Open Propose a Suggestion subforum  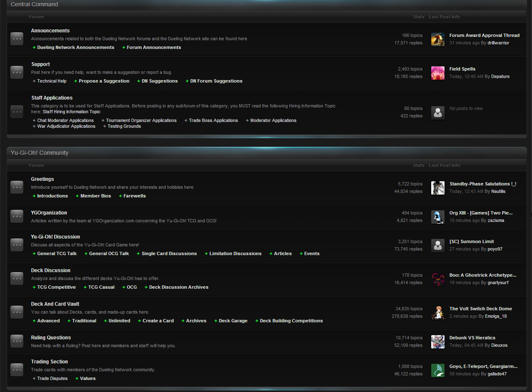104,81
